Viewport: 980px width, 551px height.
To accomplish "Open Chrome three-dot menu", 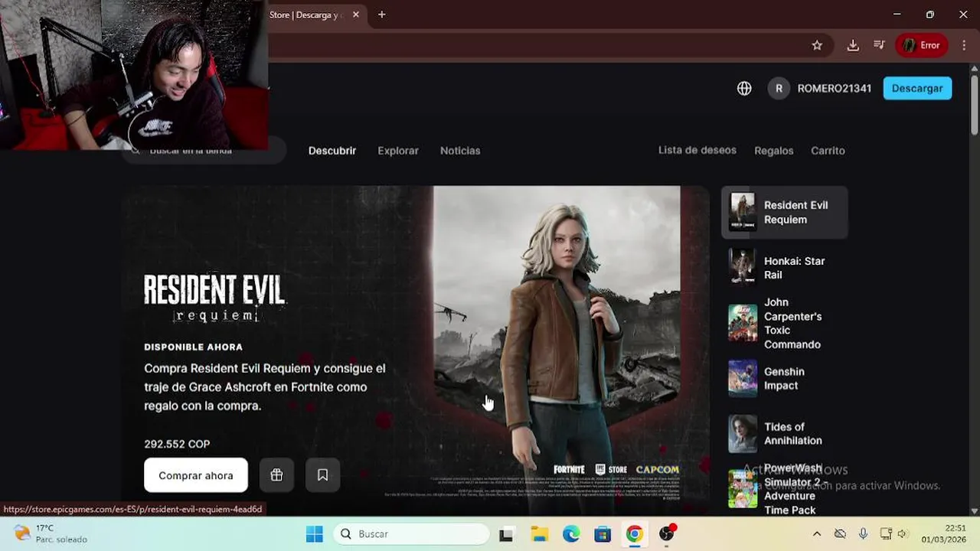I will click(x=964, y=45).
